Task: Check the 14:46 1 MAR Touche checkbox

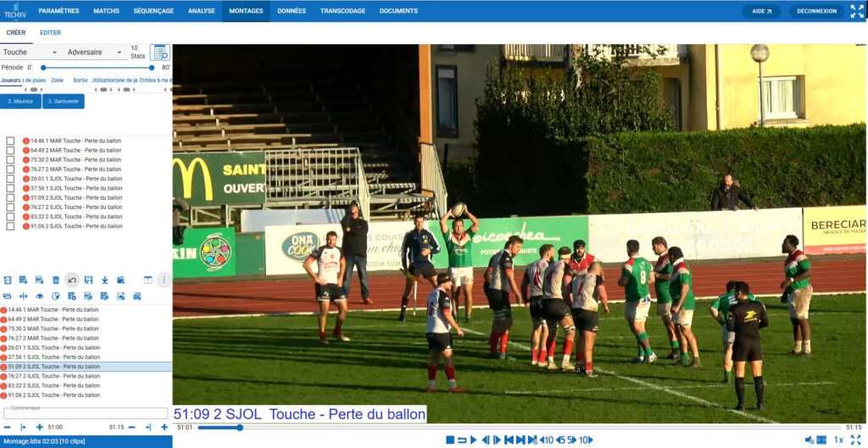Action: [10, 141]
